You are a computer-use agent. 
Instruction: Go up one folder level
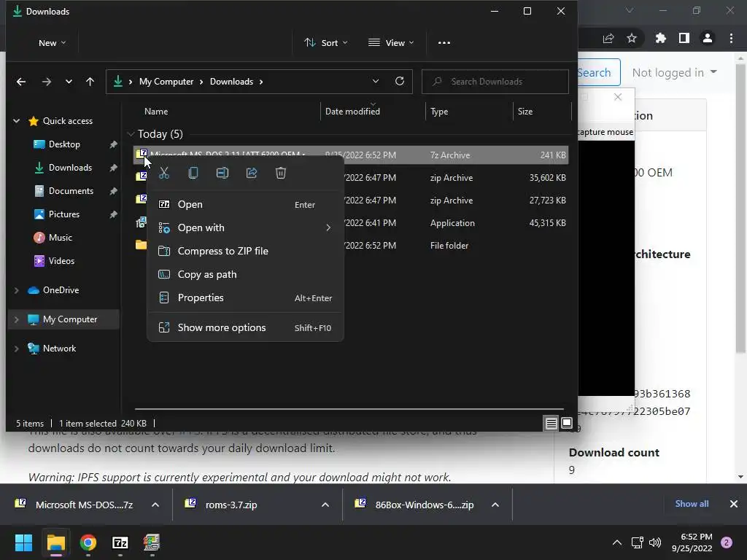pos(90,82)
